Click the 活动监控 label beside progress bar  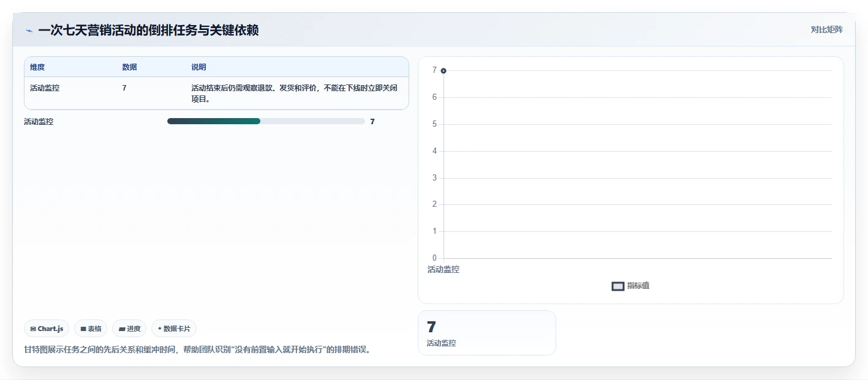tap(39, 122)
